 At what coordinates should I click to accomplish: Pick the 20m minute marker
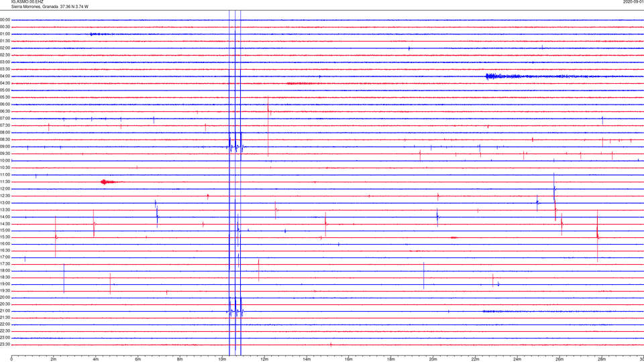click(x=433, y=359)
